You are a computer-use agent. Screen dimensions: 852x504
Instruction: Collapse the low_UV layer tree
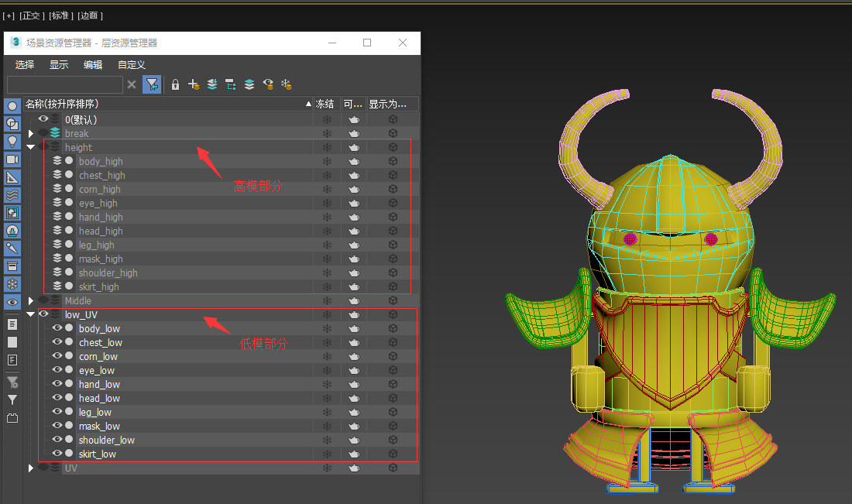pos(30,314)
